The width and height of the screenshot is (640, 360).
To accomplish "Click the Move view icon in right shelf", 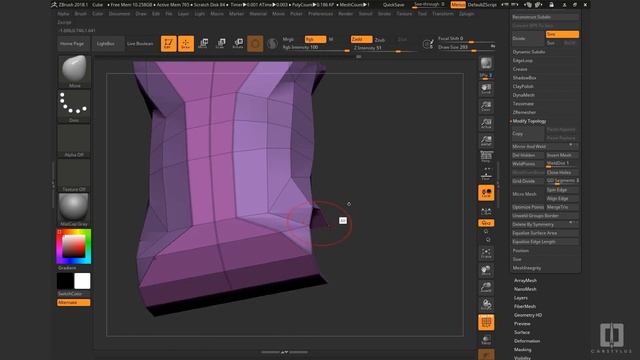I will pyautogui.click(x=486, y=270).
